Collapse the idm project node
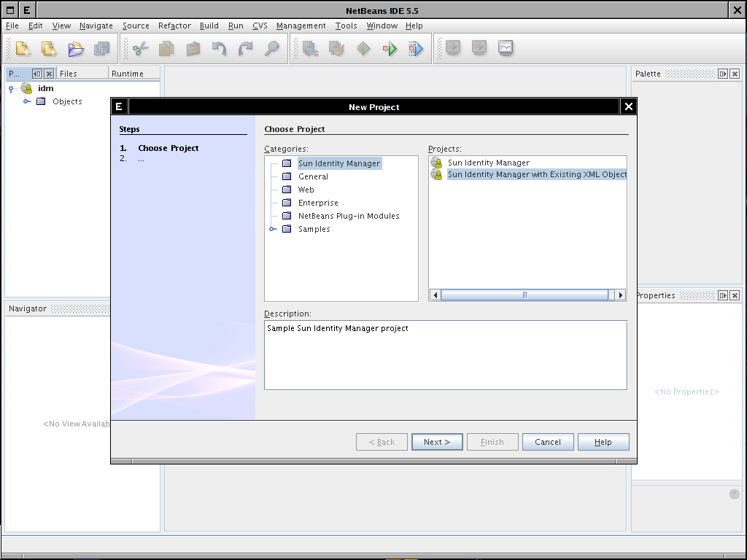Screen dimensions: 747x560 tap(11, 88)
